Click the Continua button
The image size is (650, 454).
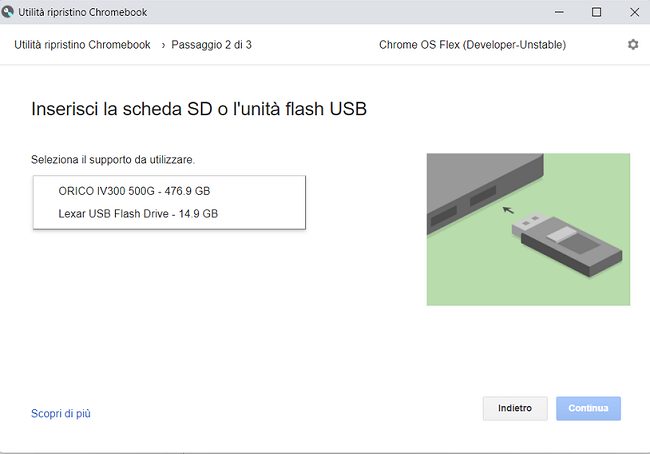click(588, 408)
